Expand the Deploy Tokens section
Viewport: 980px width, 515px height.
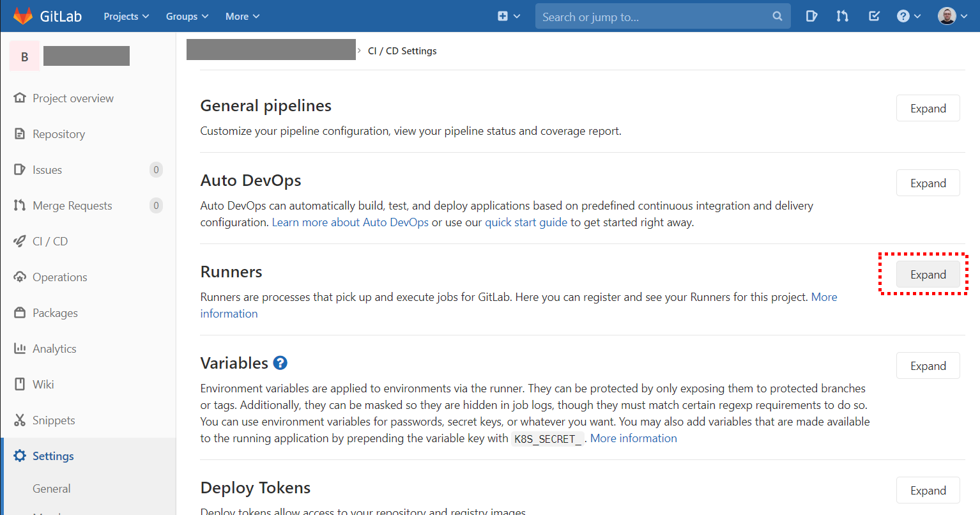[928, 490]
